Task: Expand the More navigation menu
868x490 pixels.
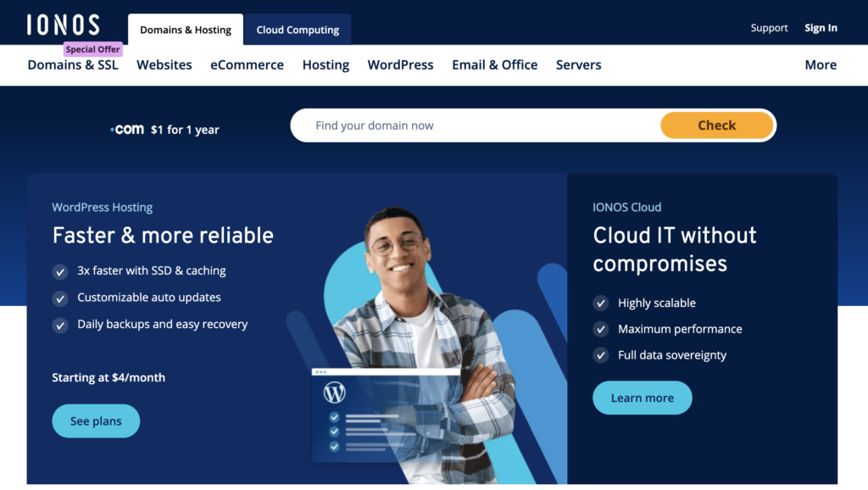Action: [x=820, y=65]
